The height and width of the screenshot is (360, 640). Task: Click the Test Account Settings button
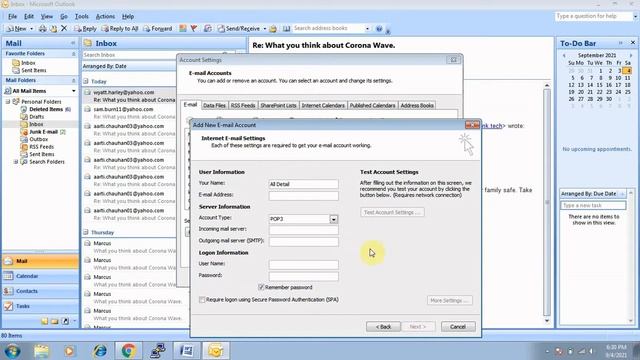click(x=392, y=212)
